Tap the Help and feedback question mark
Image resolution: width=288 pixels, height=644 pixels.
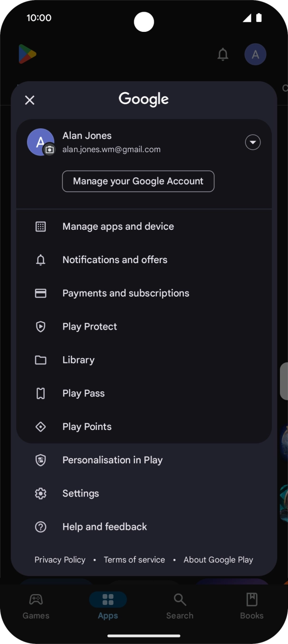40,527
